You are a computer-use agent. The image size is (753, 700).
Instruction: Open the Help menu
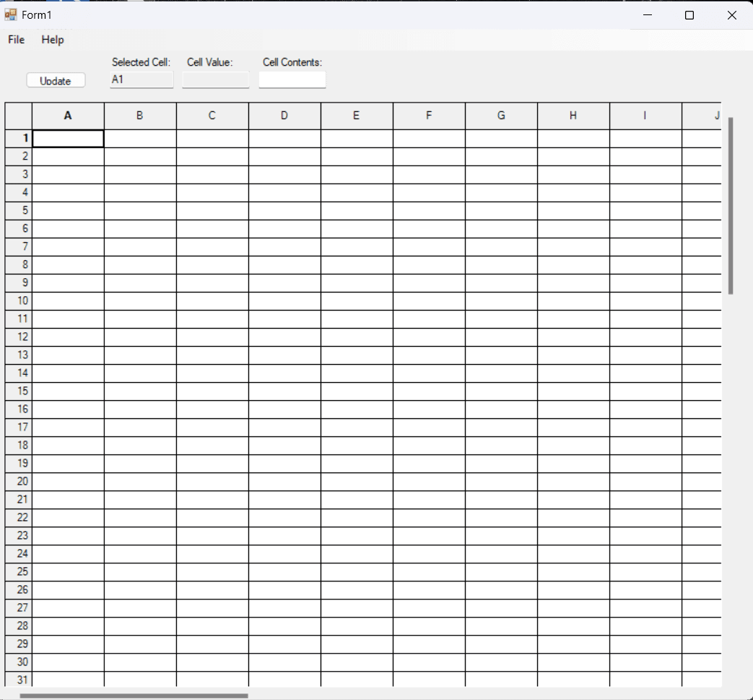point(53,40)
